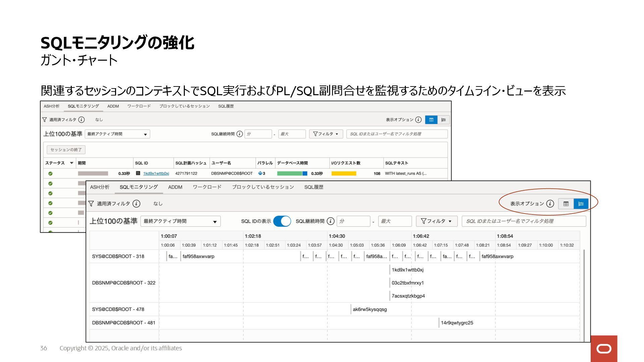
Task: Click the parallel icon showing 3
Action: [260, 173]
